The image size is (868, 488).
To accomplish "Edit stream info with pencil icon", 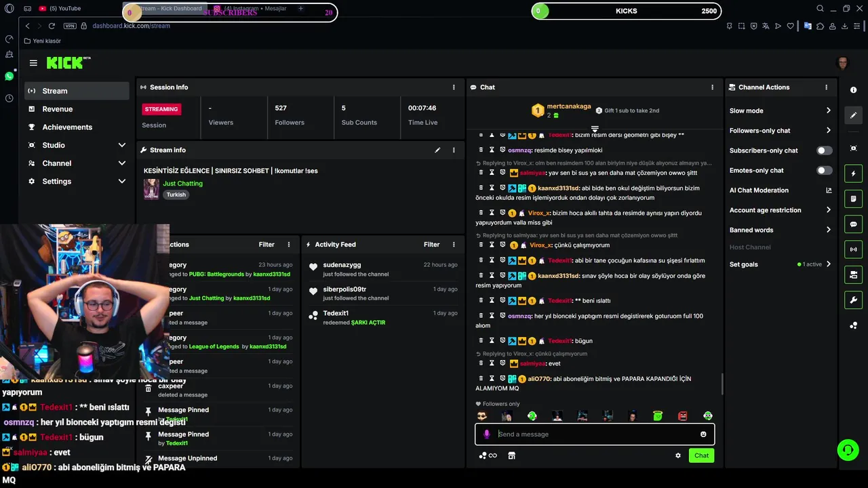I will (x=437, y=150).
